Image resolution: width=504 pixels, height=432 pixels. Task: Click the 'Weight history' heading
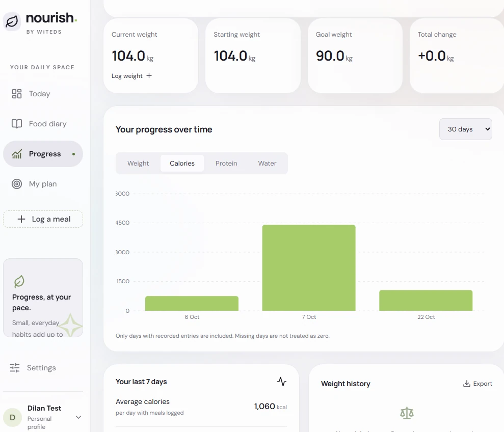pyautogui.click(x=346, y=384)
